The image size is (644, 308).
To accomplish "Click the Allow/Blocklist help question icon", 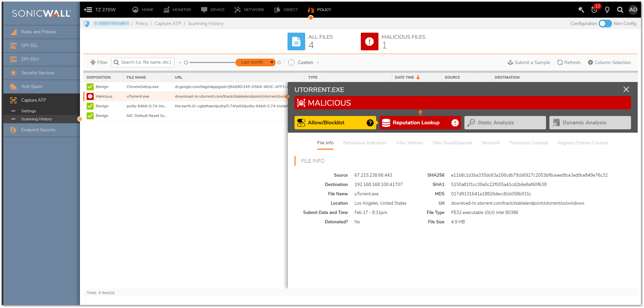I will click(x=370, y=123).
